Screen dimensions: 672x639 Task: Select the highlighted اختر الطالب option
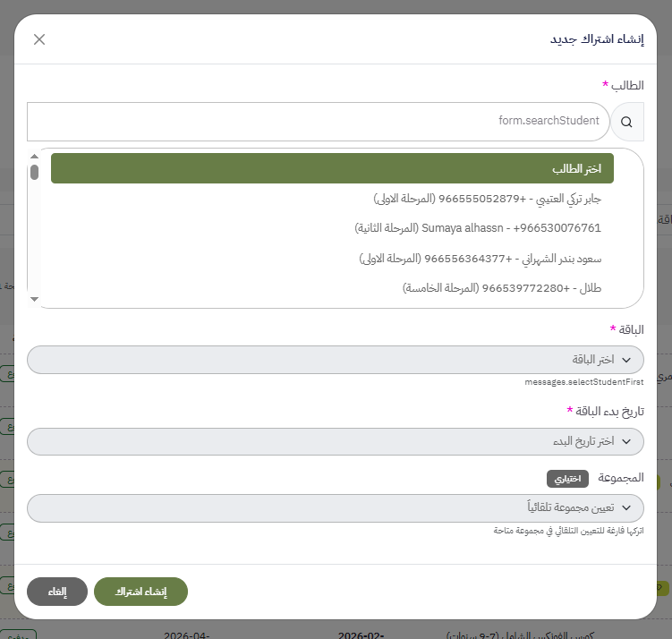click(332, 168)
